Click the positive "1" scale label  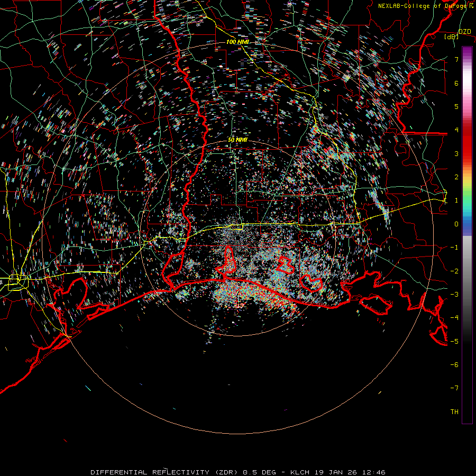point(456,200)
